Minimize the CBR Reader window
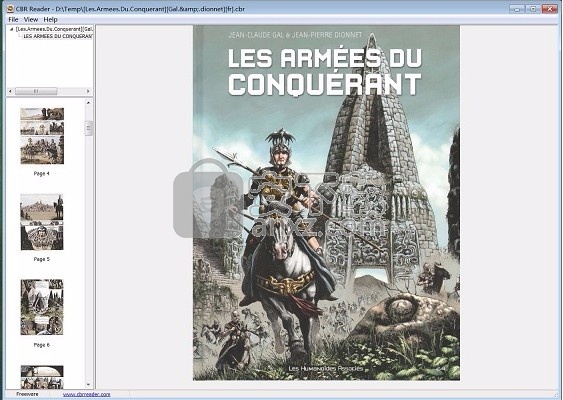This screenshot has width=563, height=400. click(517, 9)
